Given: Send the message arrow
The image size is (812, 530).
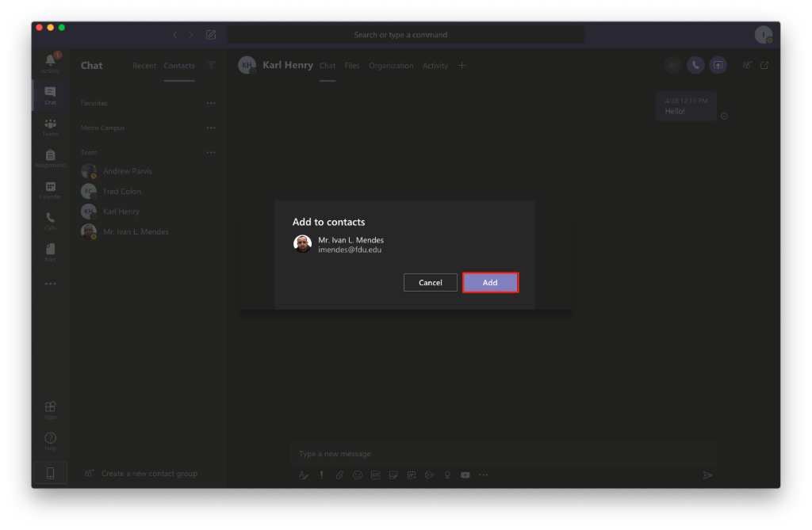Looking at the screenshot, I should tap(708, 475).
